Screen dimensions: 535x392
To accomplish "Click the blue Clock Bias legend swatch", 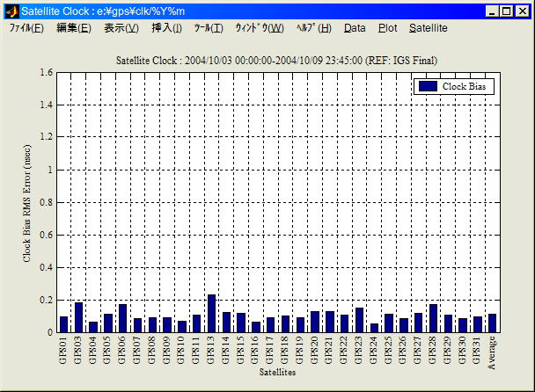I will point(428,86).
